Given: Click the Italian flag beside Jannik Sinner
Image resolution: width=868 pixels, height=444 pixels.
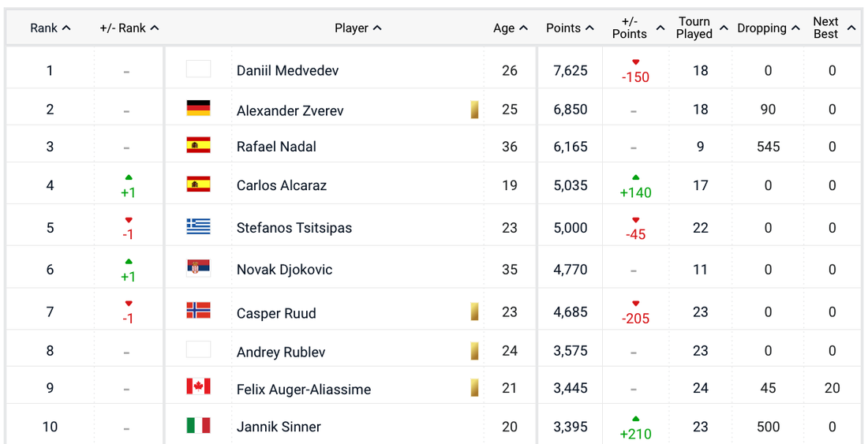Looking at the screenshot, I should click(198, 426).
